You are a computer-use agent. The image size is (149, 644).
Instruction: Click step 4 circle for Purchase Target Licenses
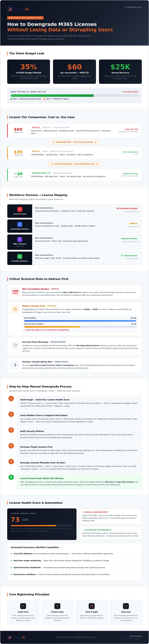(x=11, y=446)
